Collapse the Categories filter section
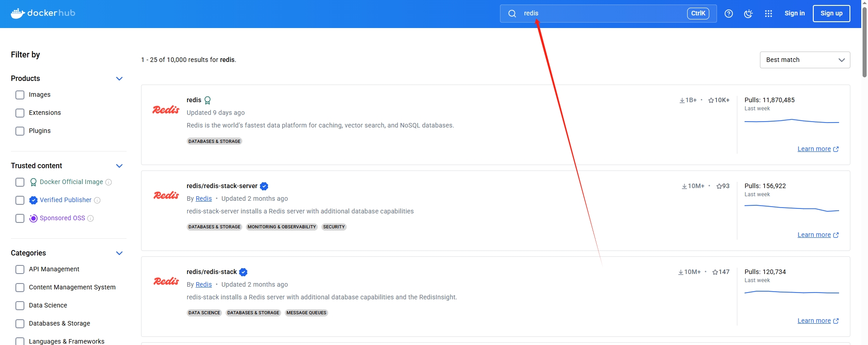The image size is (868, 345). [x=119, y=253]
